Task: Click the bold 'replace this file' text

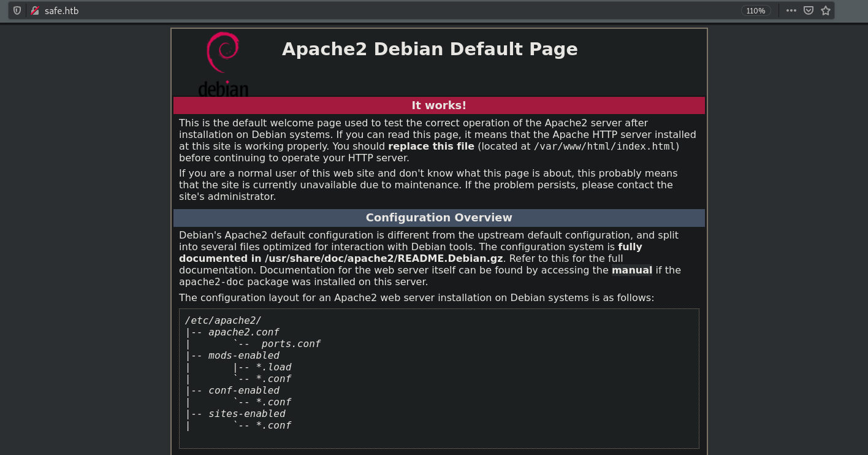Action: click(x=431, y=147)
